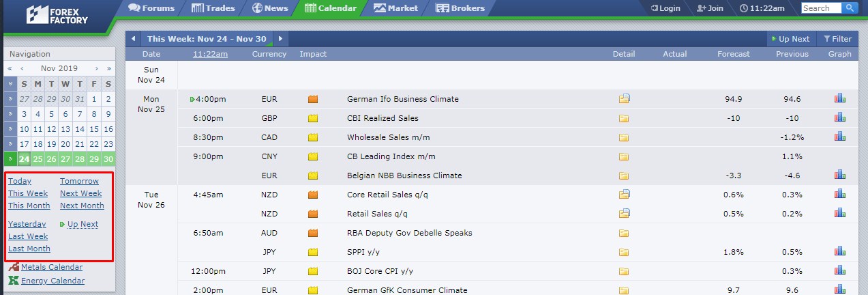Image resolution: width=868 pixels, height=295 pixels.
Task: Click the Metals Calendar hammer icon
Action: coord(13,267)
